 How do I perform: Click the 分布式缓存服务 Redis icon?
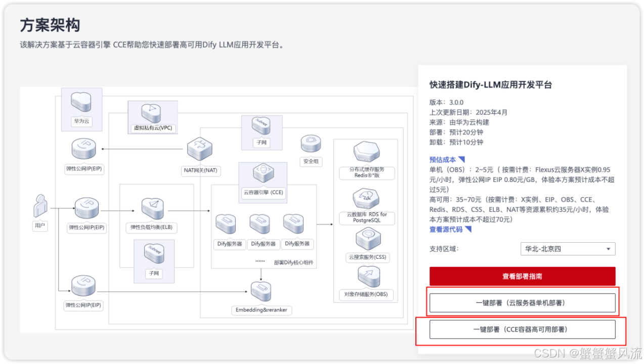point(366,153)
